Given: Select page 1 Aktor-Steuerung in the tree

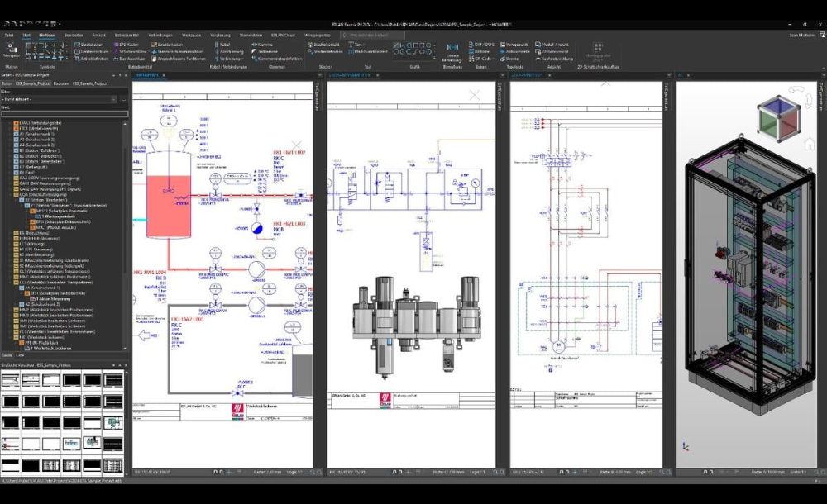Looking at the screenshot, I should pos(52,298).
